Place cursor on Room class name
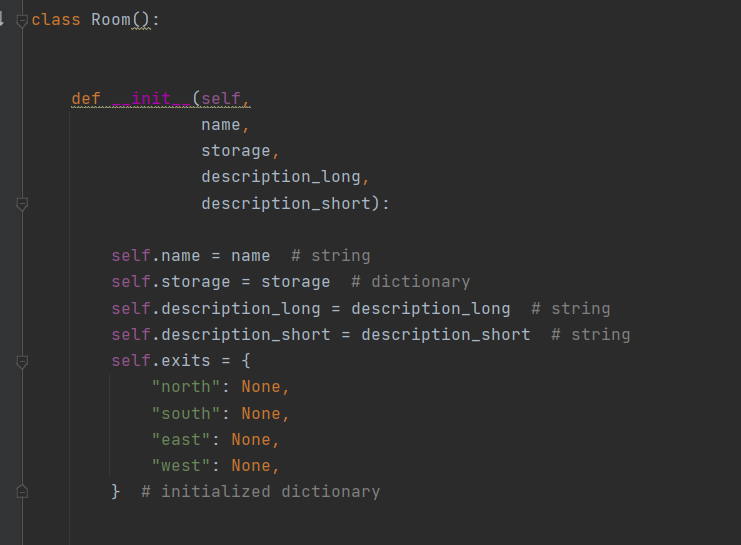The height and width of the screenshot is (545, 741). coord(111,20)
